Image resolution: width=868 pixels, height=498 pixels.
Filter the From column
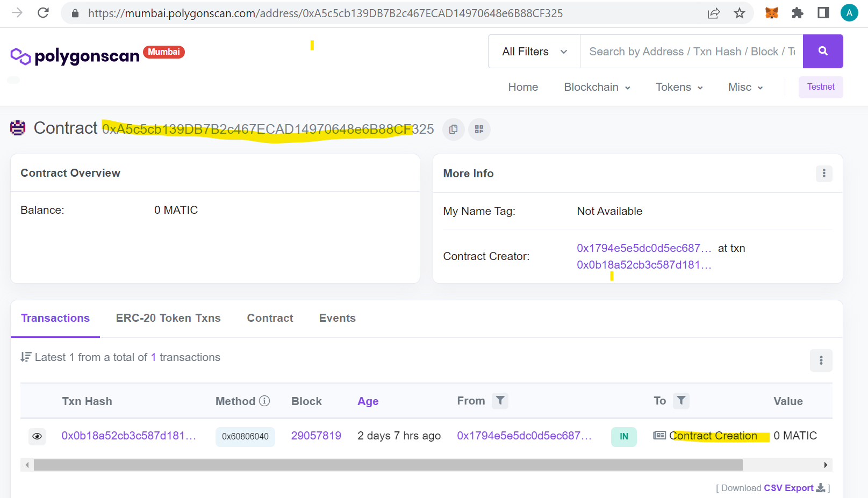coord(500,401)
